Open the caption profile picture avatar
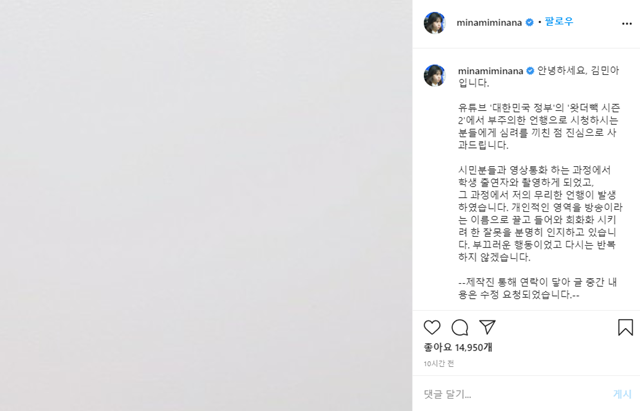Viewport: 640px width, 411px height. point(435,76)
